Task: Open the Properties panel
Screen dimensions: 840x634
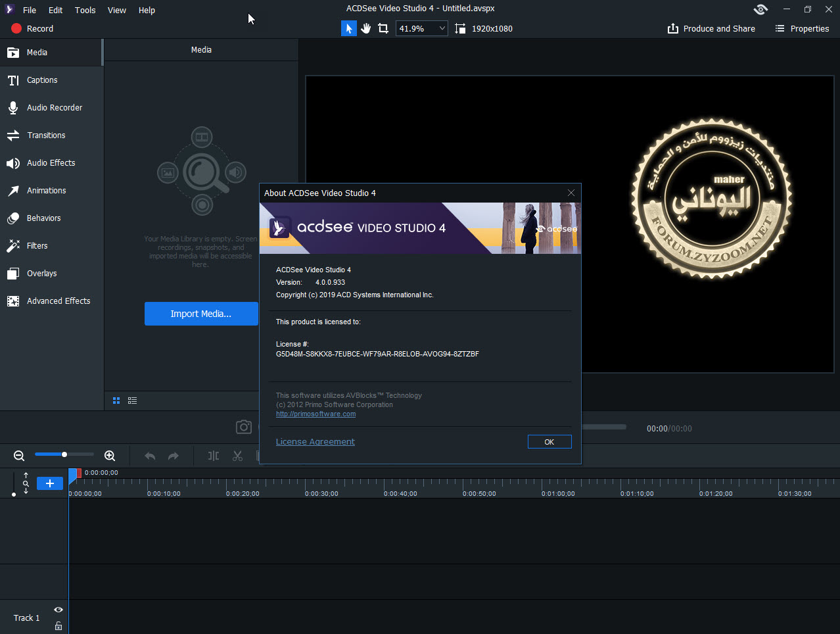Action: [x=802, y=28]
